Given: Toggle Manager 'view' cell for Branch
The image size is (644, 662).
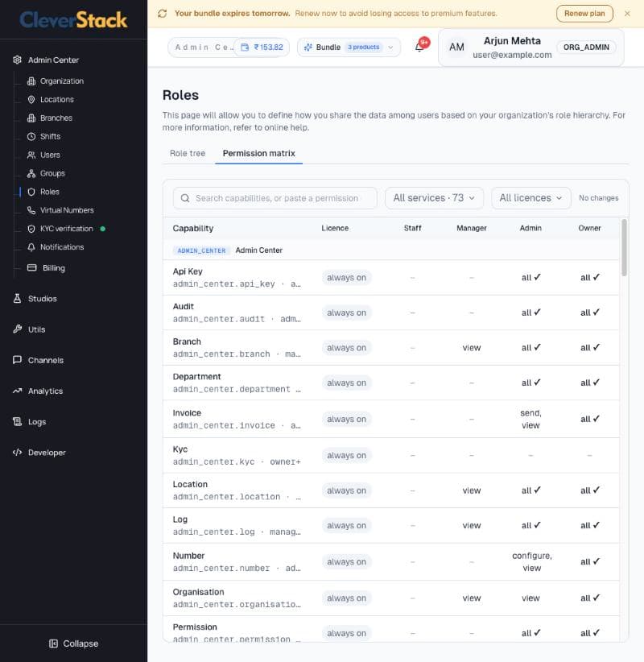Looking at the screenshot, I should 472,347.
